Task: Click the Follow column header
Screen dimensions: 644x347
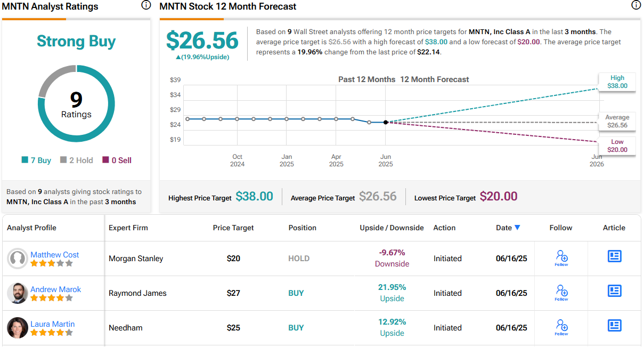Action: (561, 228)
